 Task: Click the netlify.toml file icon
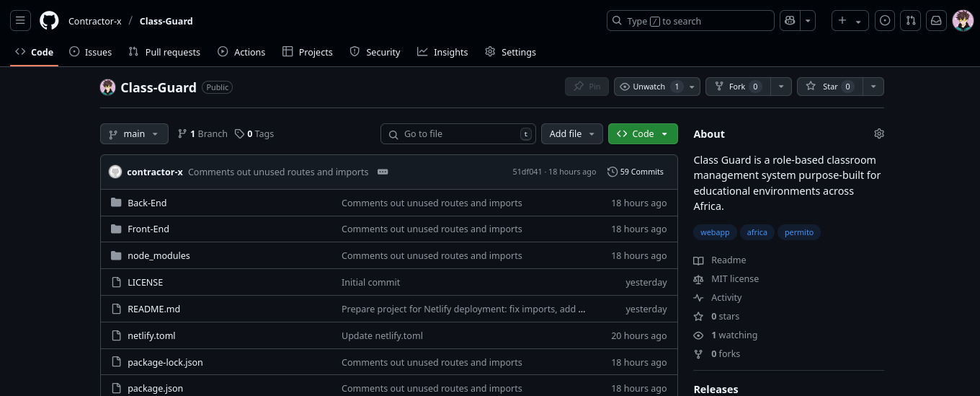tap(116, 335)
